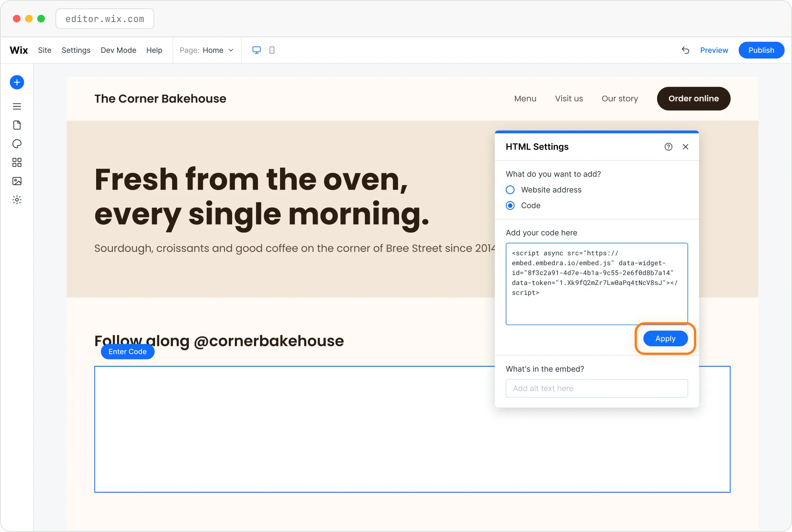The image size is (792, 532).
Task: Click the Undo arrow icon
Action: (685, 50)
